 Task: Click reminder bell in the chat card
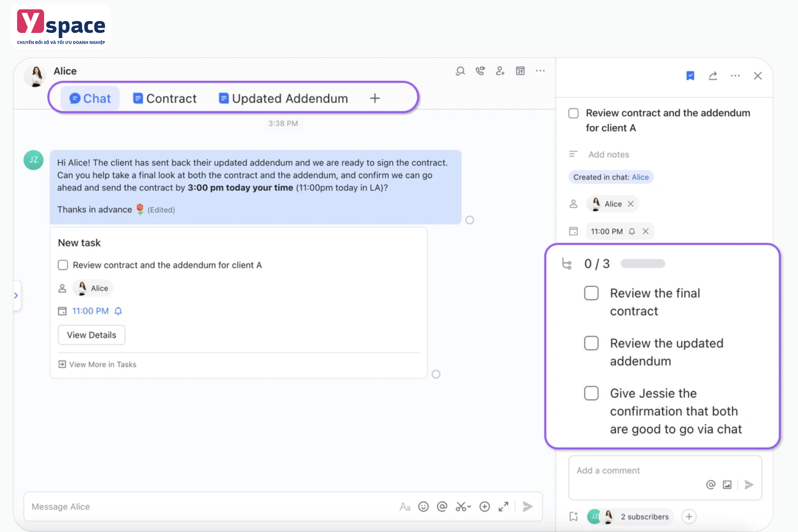(x=118, y=311)
